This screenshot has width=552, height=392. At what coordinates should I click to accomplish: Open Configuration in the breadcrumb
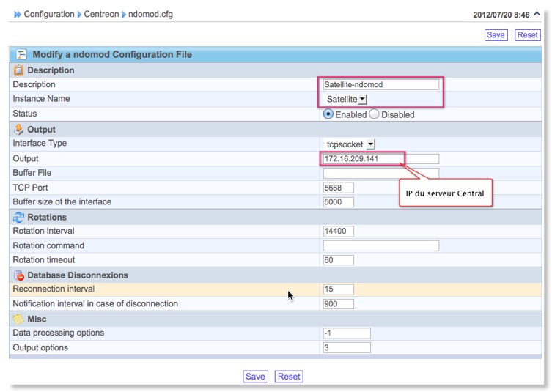click(x=49, y=15)
